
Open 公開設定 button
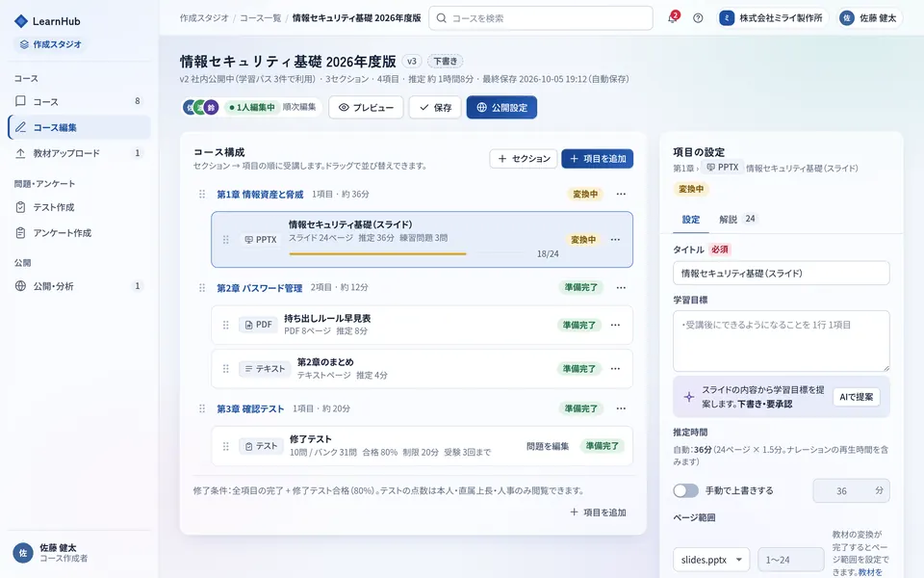(x=501, y=107)
